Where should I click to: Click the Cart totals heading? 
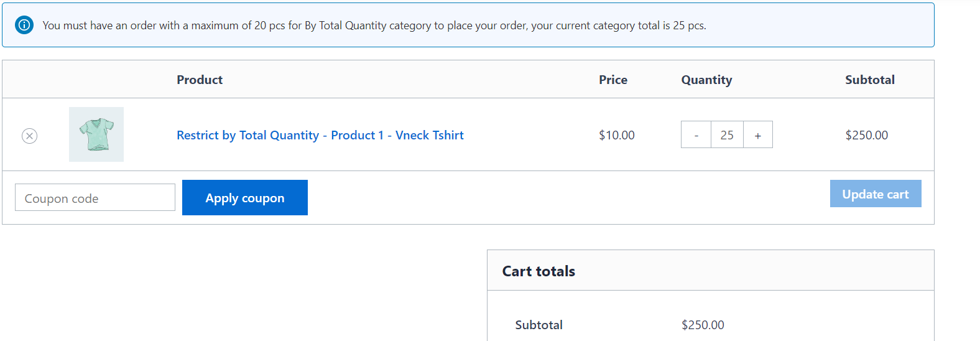[x=539, y=271]
